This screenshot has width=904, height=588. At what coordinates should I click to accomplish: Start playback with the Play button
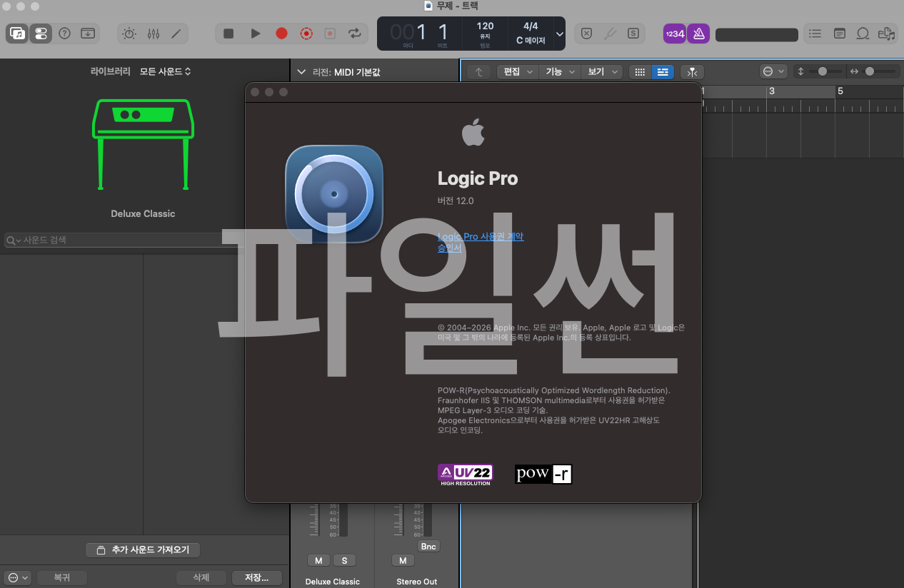click(255, 34)
